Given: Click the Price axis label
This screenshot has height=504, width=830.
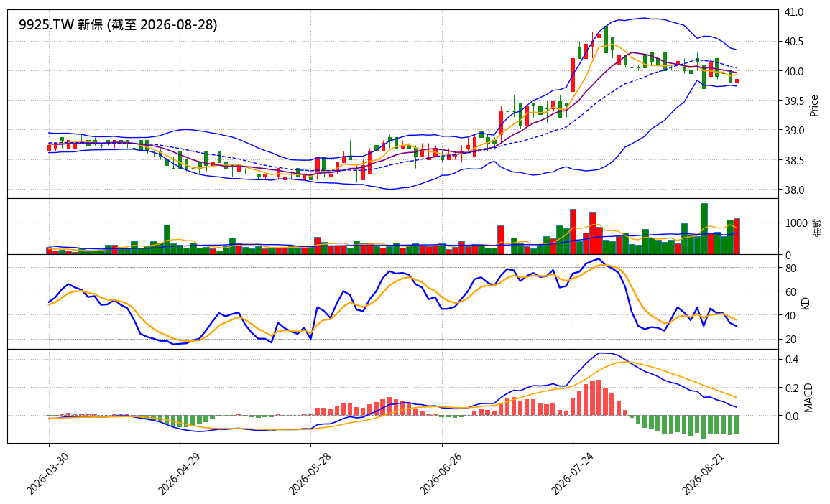Looking at the screenshot, I should click(814, 106).
